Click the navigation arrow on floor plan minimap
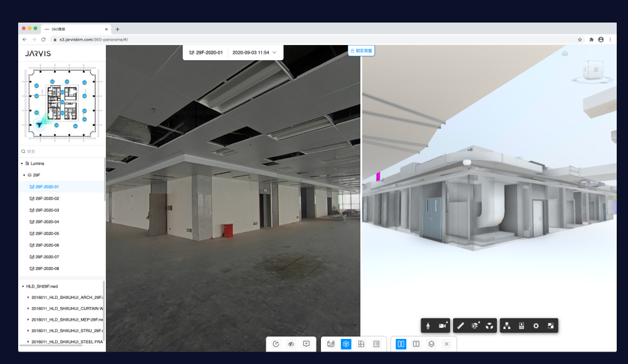The height and width of the screenshot is (364, 628). click(x=39, y=125)
